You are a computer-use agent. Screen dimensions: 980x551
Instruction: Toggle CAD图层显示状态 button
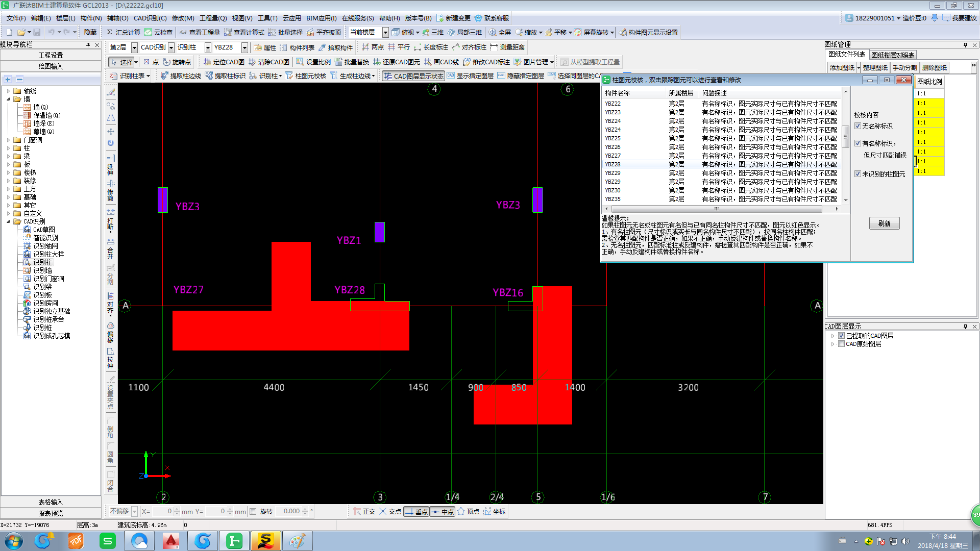[x=413, y=76]
